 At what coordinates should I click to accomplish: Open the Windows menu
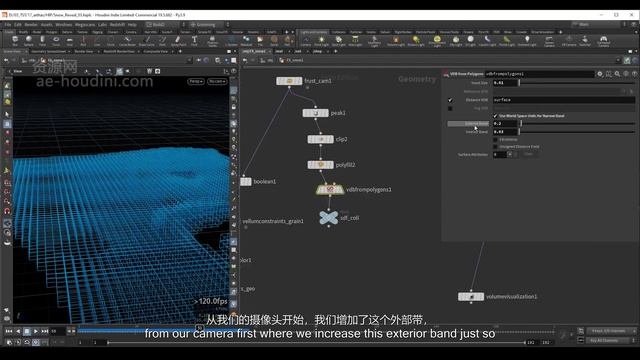click(x=64, y=24)
